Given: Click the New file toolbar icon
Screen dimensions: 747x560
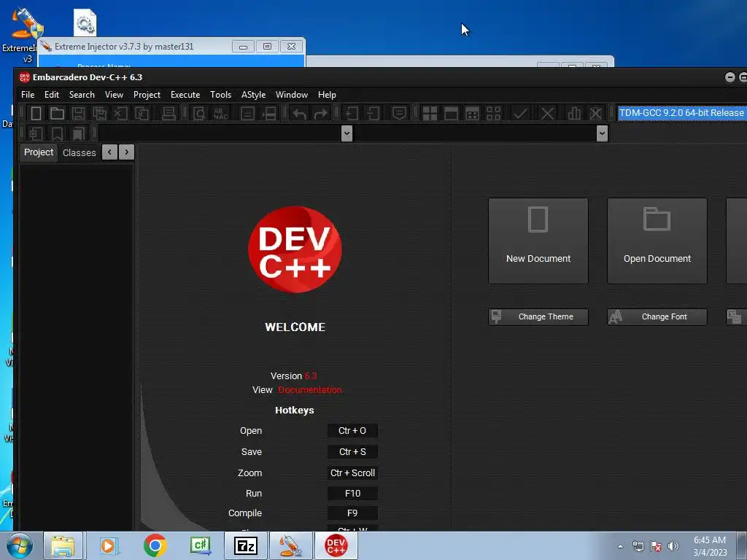Looking at the screenshot, I should point(36,113).
